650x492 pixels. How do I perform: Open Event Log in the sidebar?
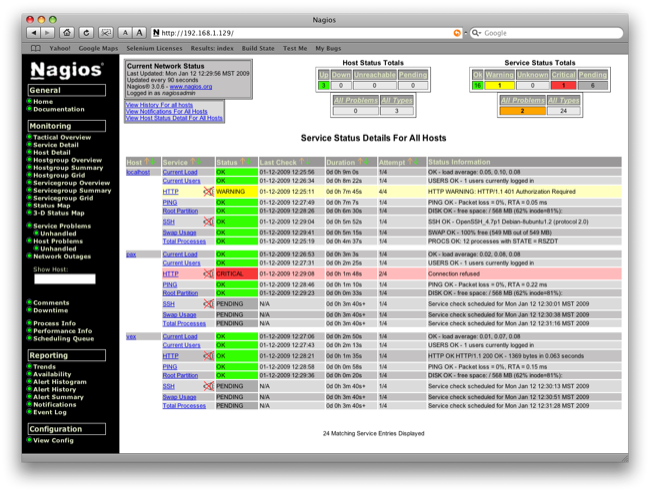pyautogui.click(x=50, y=412)
